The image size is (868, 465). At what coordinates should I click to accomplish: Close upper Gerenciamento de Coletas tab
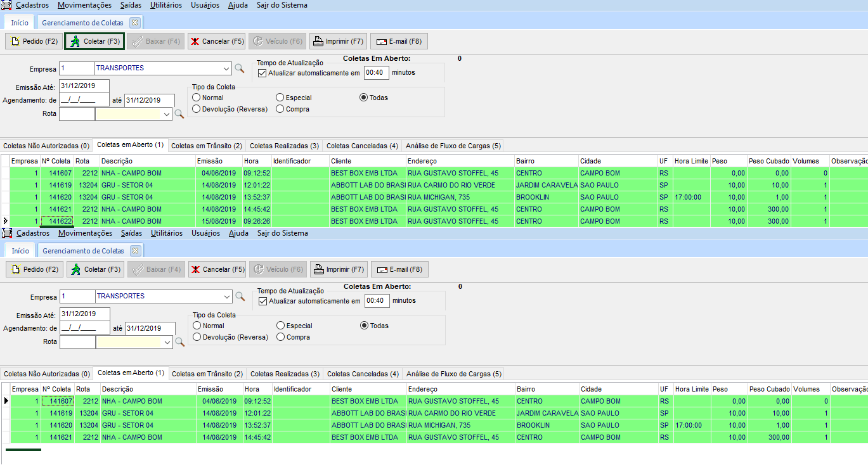coord(134,23)
